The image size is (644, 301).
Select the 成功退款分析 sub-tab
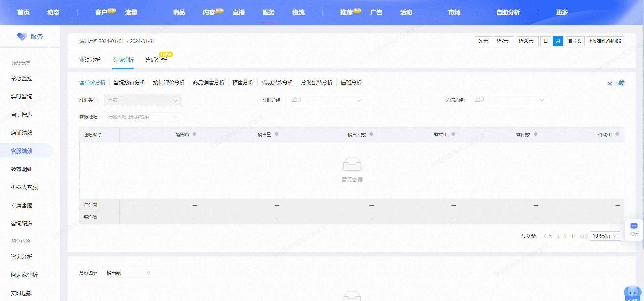pyautogui.click(x=277, y=83)
